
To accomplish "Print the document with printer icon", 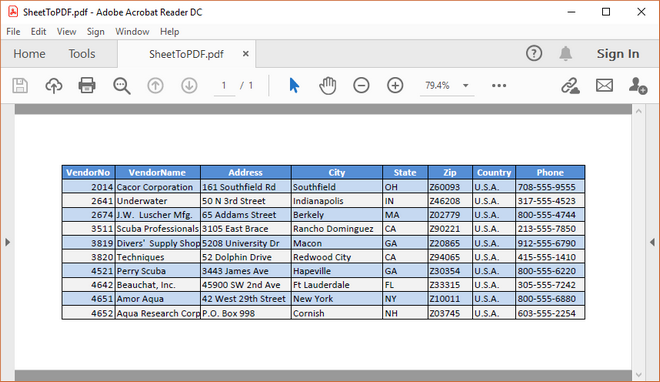I will 87,85.
